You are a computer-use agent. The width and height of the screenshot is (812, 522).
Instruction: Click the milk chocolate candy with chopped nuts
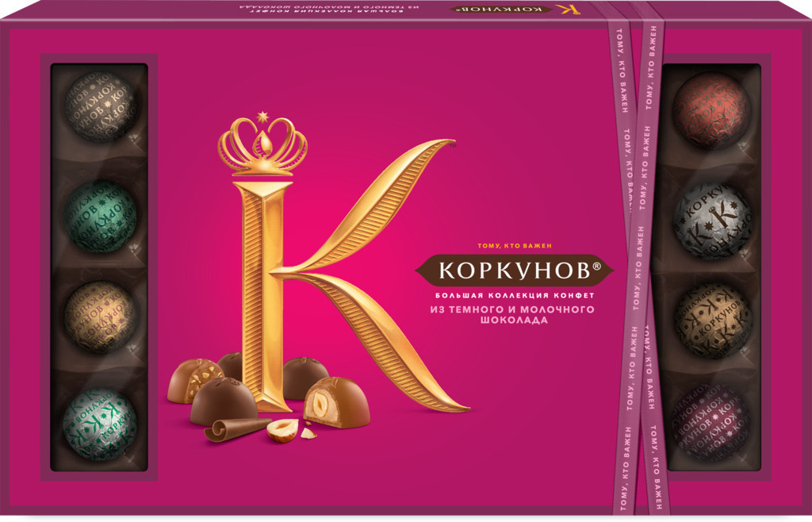pyautogui.click(x=194, y=379)
